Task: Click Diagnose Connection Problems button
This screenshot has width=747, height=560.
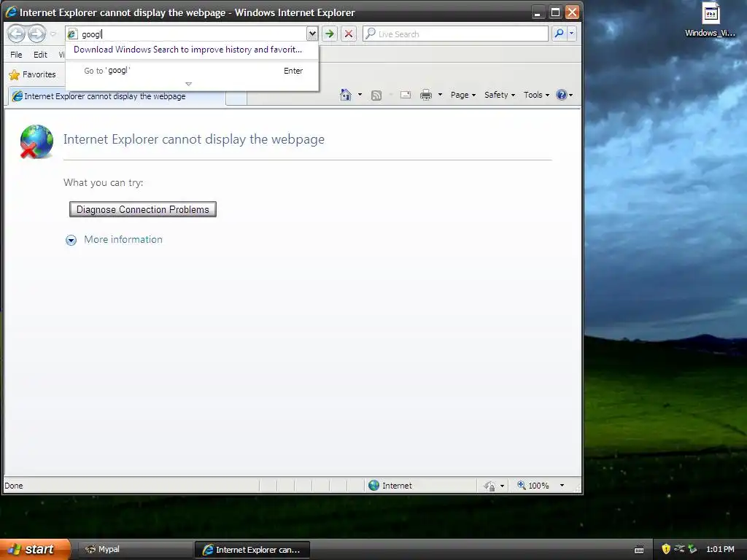Action: click(x=143, y=209)
